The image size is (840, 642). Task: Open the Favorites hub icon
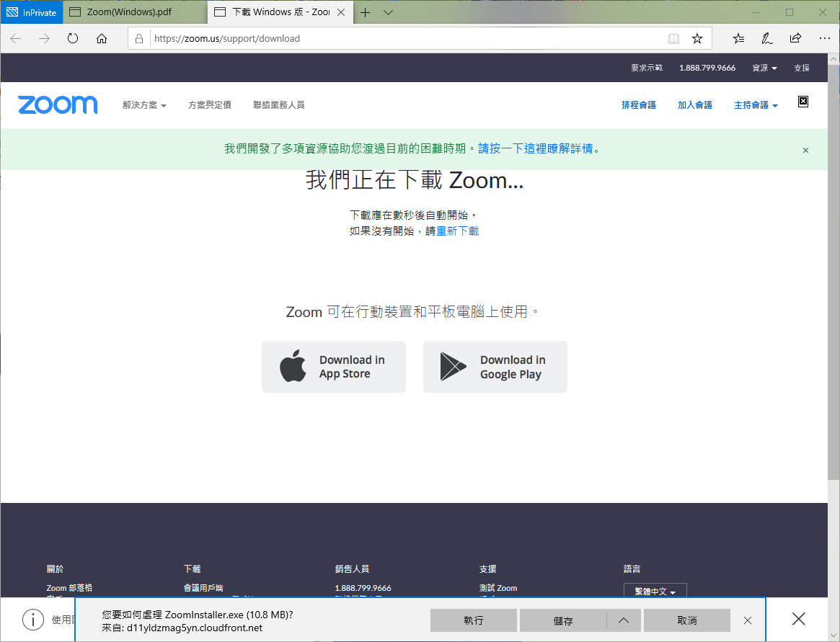click(x=738, y=38)
